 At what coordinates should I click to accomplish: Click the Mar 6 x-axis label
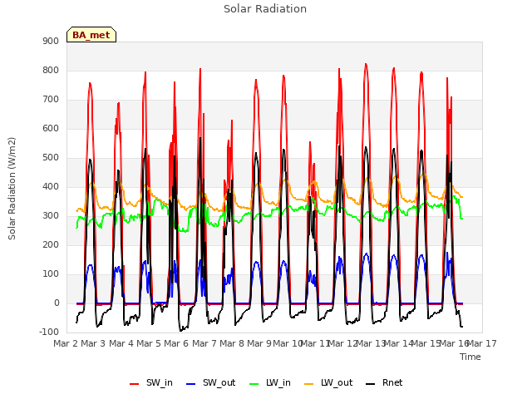tap(176, 343)
